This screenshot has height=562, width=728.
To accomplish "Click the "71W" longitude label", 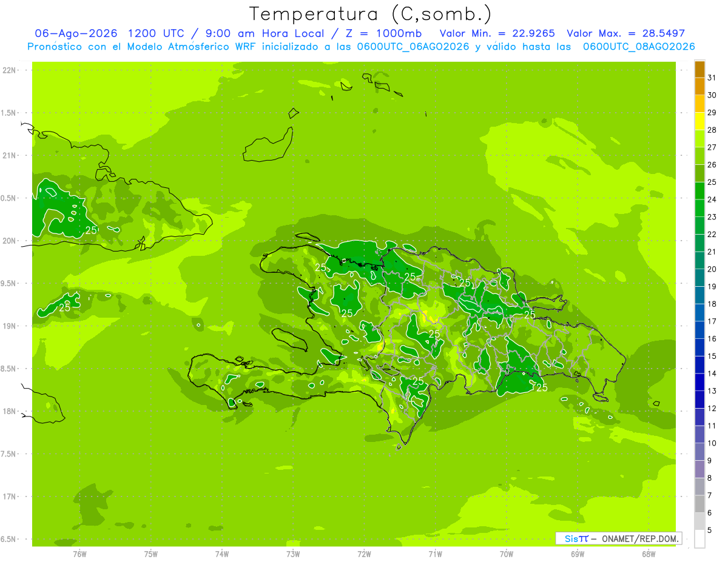I will pos(435,554).
